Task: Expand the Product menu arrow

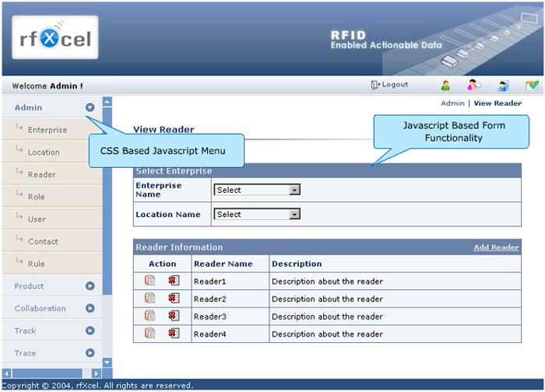Action: click(x=90, y=285)
